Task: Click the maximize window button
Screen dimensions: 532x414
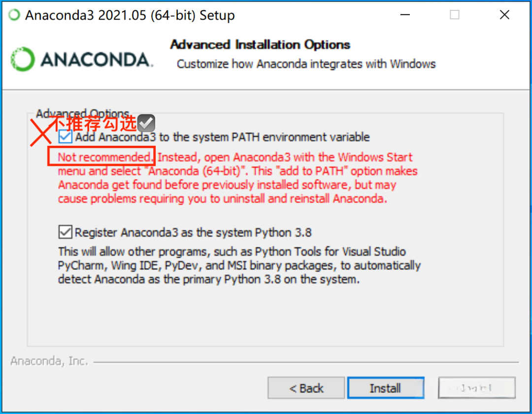Action: tap(454, 15)
